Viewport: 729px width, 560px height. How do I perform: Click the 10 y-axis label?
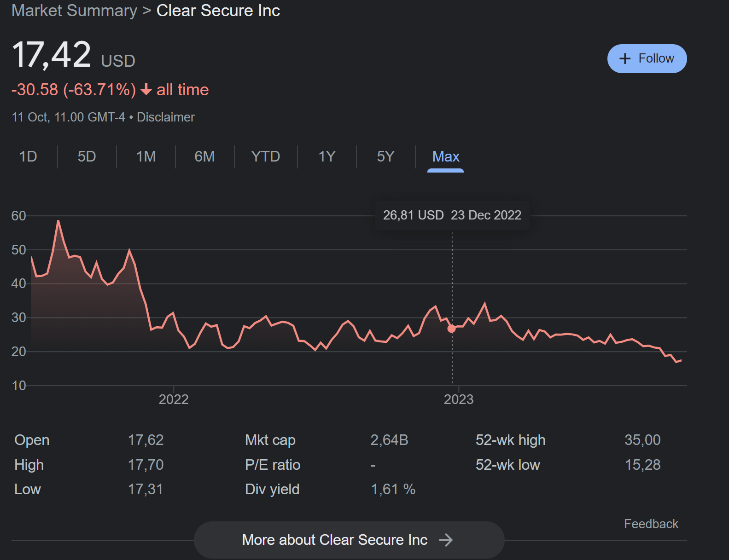[18, 386]
